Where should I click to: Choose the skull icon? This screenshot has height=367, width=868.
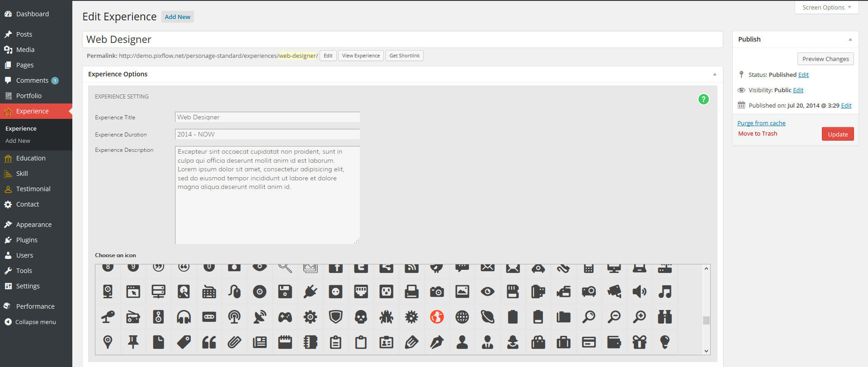[361, 317]
